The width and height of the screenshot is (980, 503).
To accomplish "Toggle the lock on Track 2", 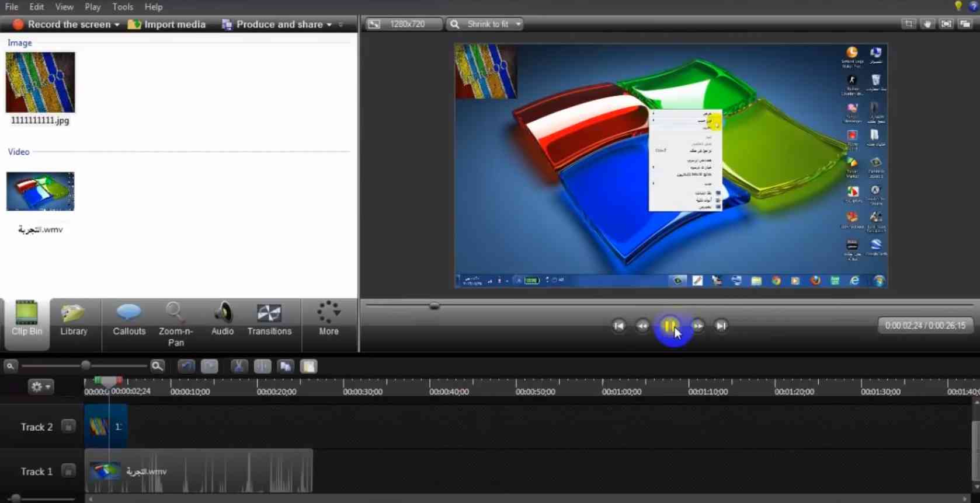I will pyautogui.click(x=68, y=427).
